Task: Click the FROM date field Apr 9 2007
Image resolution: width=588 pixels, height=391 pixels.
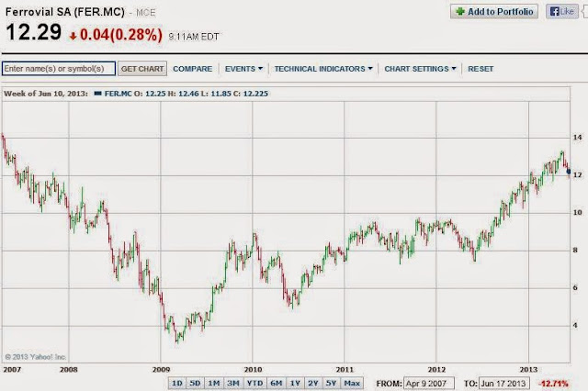Action: pyautogui.click(x=429, y=384)
